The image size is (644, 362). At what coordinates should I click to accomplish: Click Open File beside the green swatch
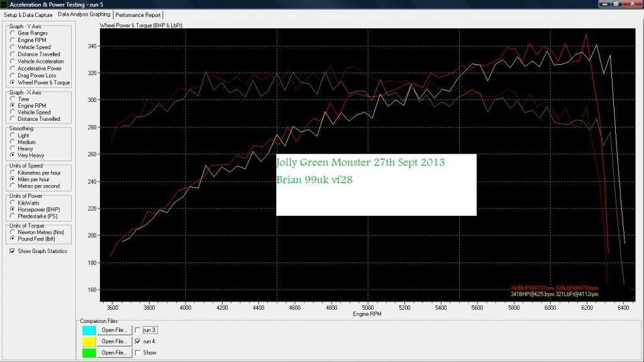(x=115, y=353)
